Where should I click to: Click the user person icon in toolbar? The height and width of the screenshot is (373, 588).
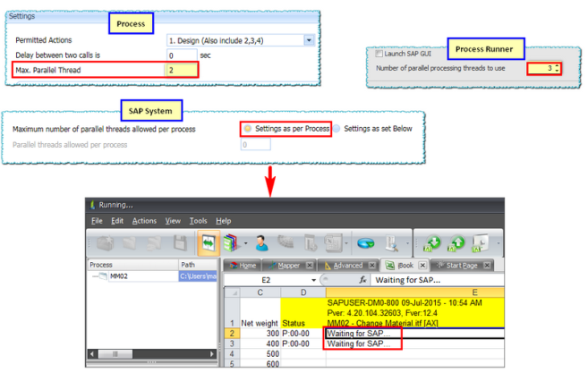[261, 243]
